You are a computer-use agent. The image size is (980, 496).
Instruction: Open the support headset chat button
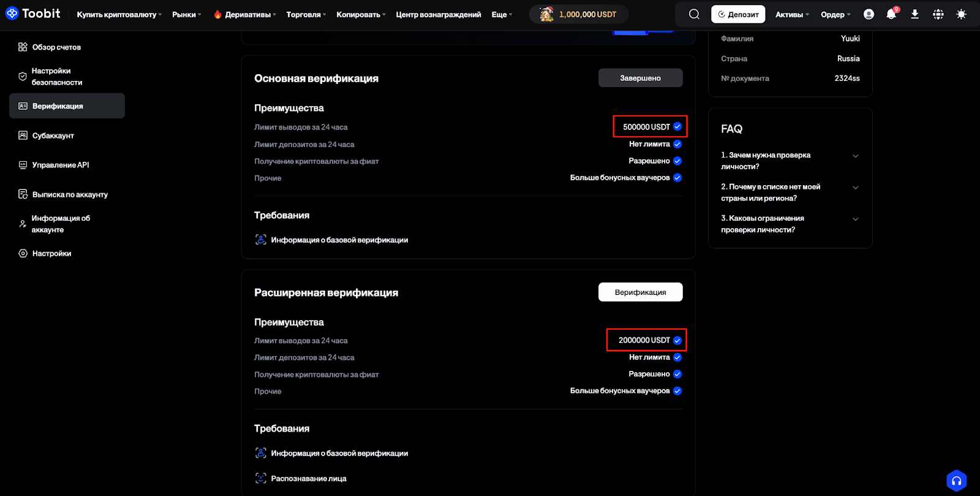click(x=956, y=481)
